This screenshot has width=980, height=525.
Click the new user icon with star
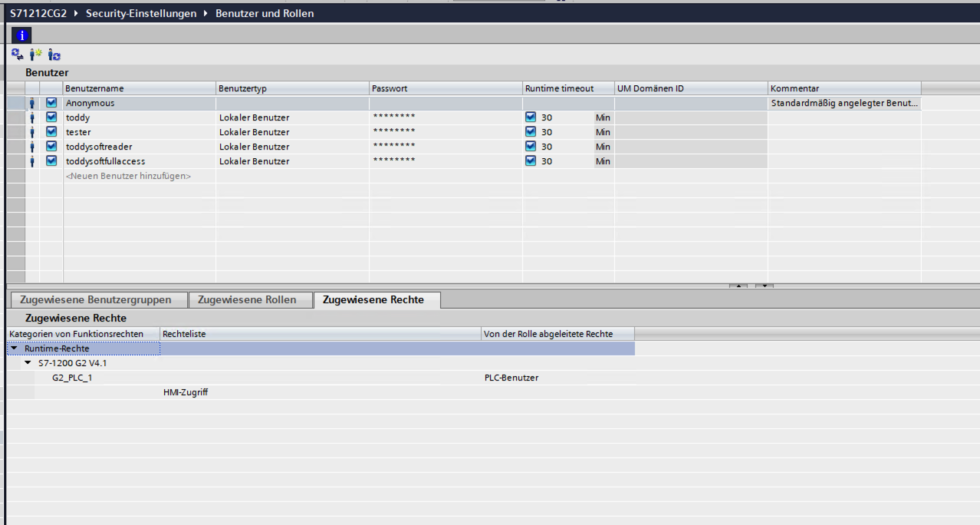pyautogui.click(x=35, y=54)
